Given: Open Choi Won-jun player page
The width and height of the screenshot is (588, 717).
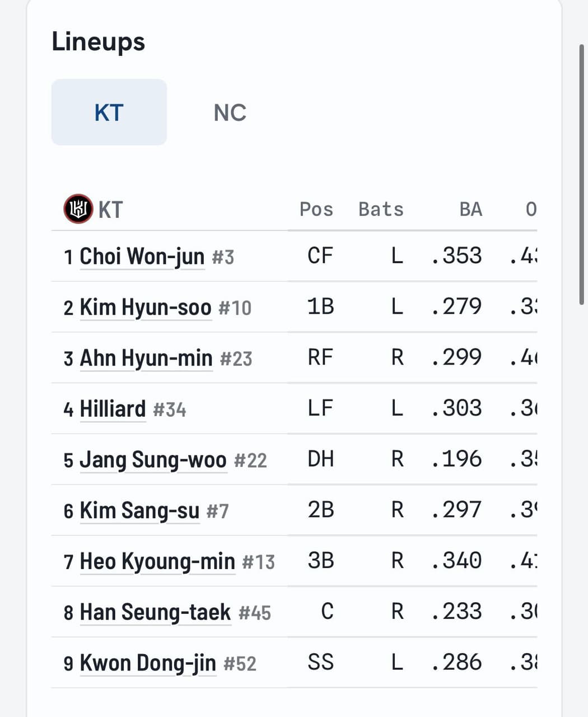Looking at the screenshot, I should pyautogui.click(x=142, y=257).
